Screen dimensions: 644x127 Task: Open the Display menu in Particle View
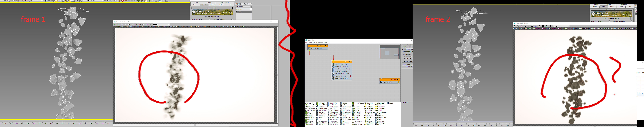(315, 43)
